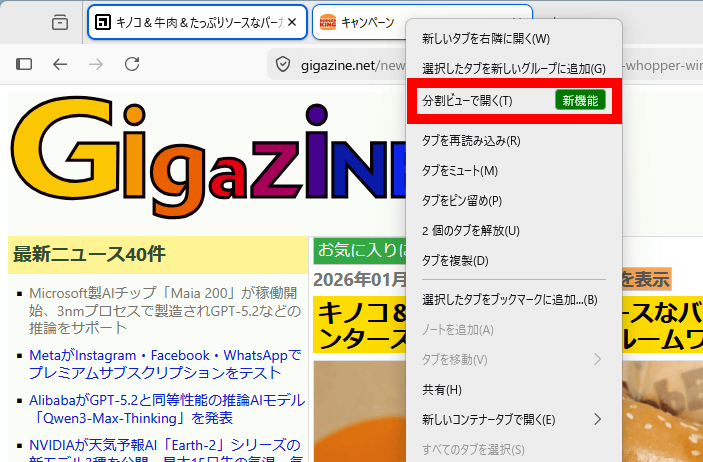703x462 pixels.
Task: Reload the page with the refresh icon
Action: [132, 64]
